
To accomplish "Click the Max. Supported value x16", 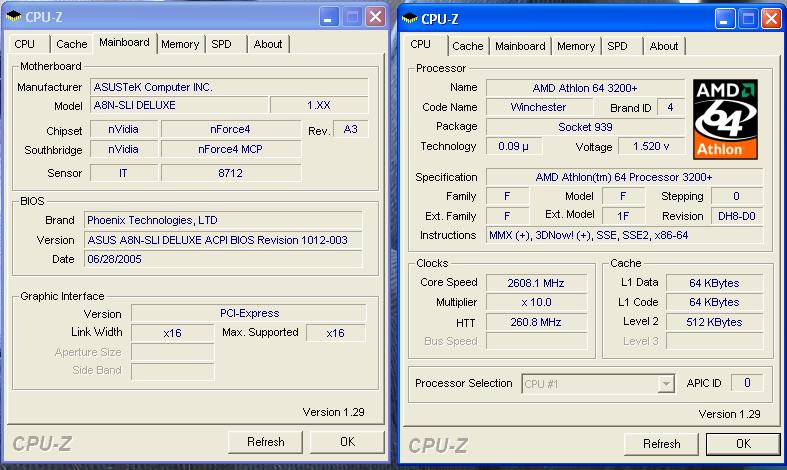I will point(335,333).
